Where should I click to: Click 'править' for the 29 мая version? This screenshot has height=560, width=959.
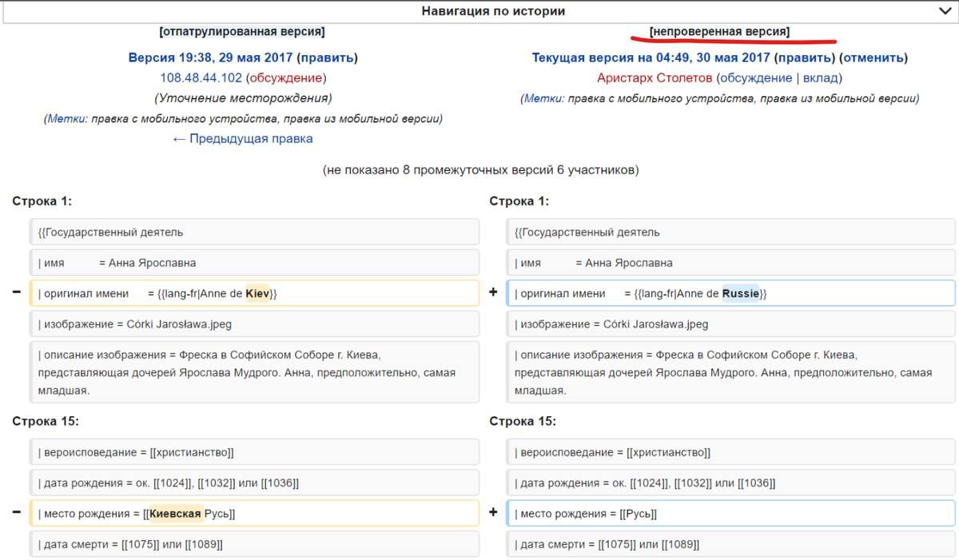pyautogui.click(x=328, y=58)
